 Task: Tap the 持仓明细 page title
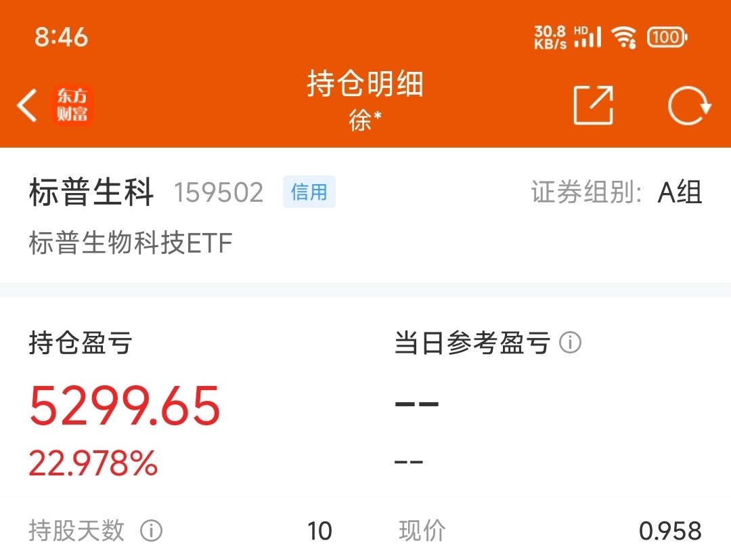365,83
